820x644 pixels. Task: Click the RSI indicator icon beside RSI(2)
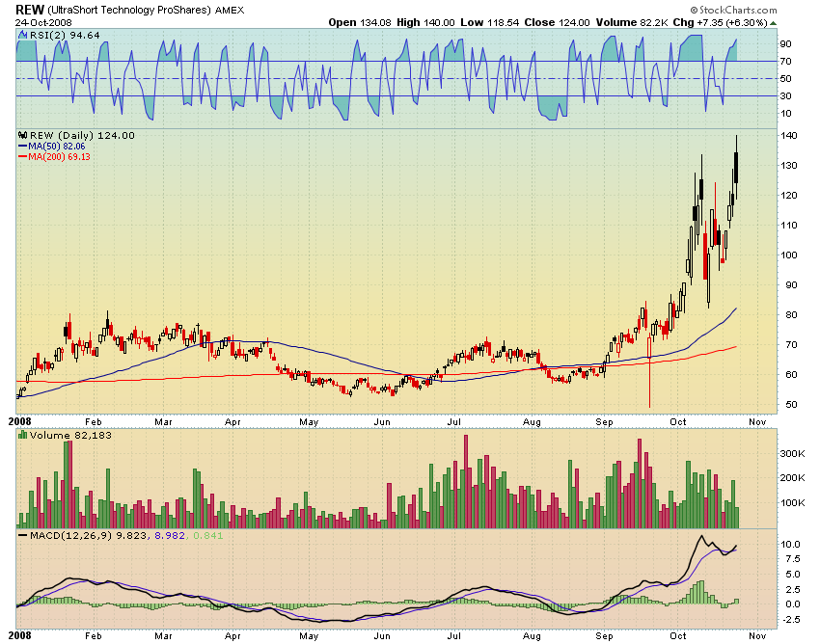click(x=22, y=35)
